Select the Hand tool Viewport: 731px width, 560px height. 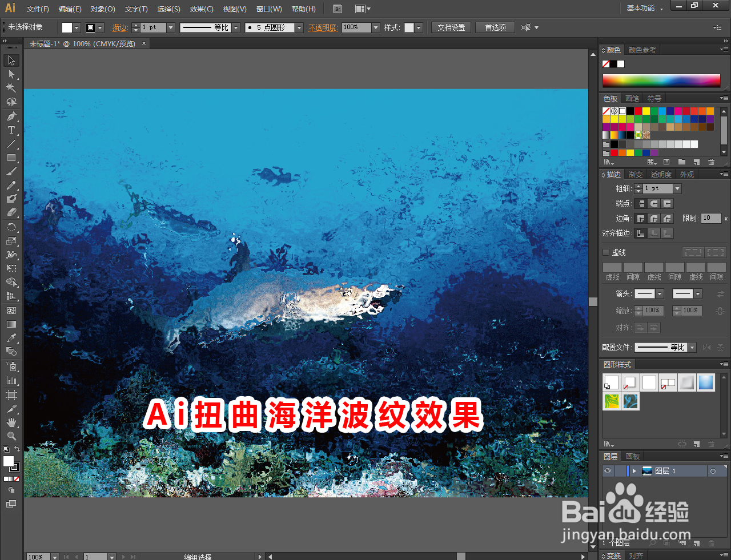[x=11, y=422]
